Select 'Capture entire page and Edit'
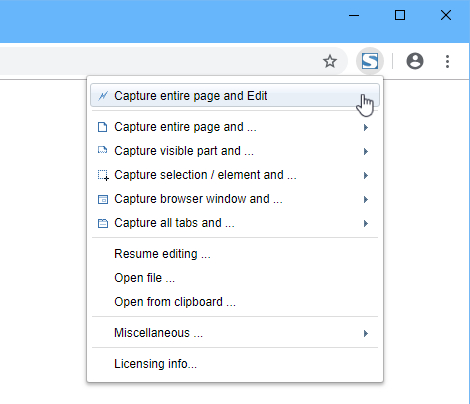 click(235, 96)
